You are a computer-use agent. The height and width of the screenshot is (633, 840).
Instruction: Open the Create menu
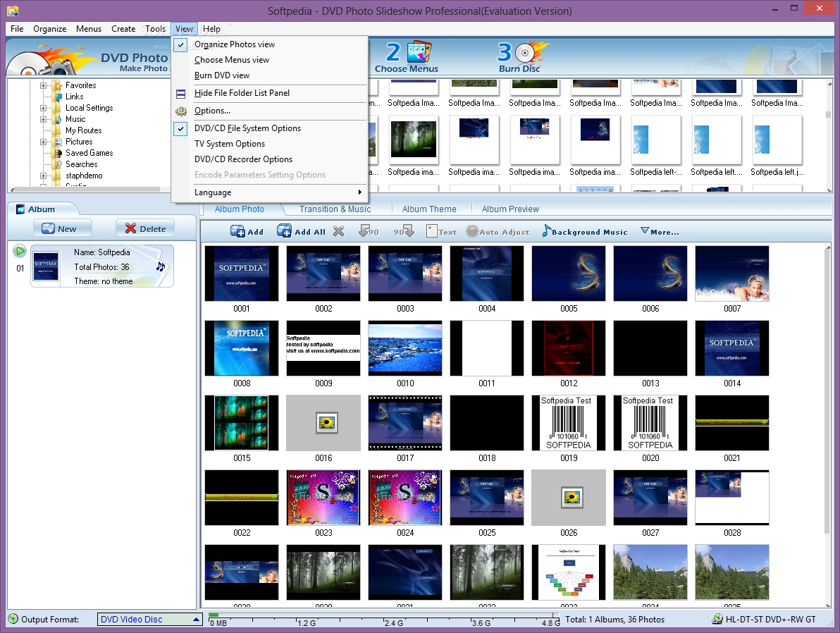[x=123, y=29]
